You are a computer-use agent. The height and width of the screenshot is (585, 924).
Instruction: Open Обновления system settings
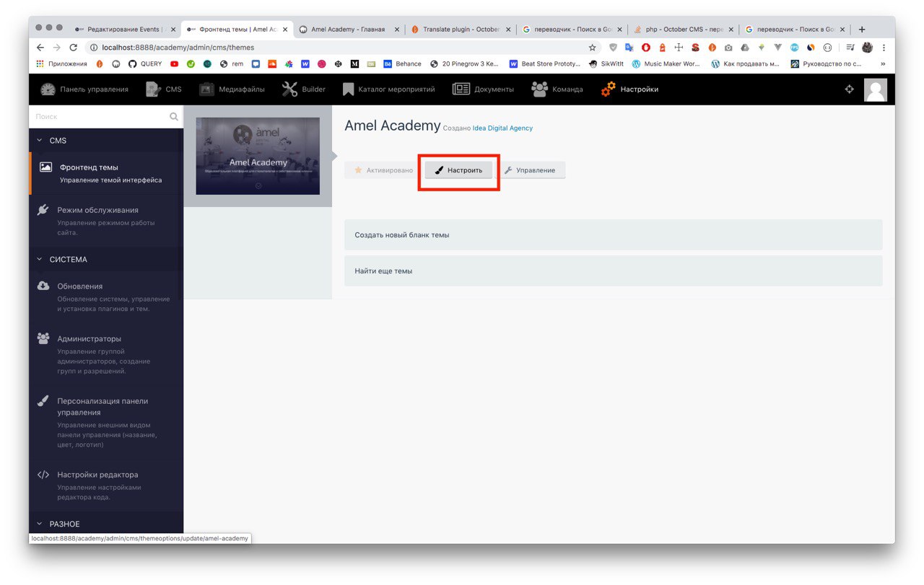click(x=106, y=297)
